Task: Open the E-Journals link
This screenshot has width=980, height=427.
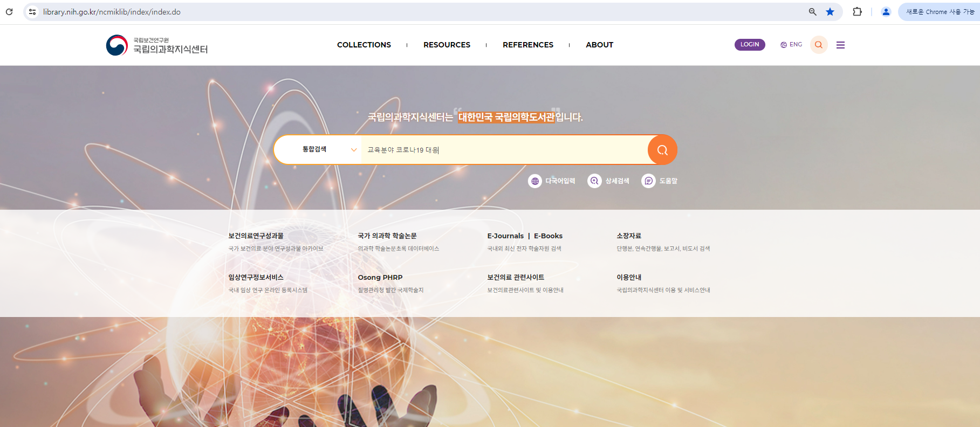Action: point(505,236)
